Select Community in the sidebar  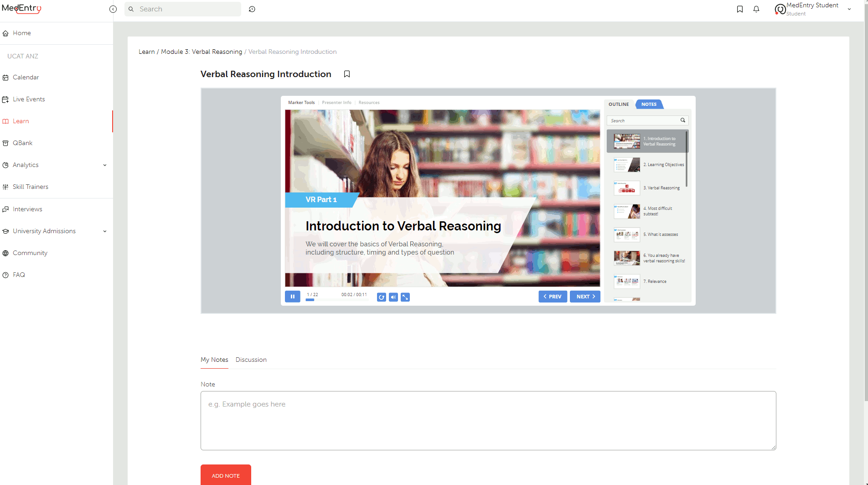pos(30,253)
